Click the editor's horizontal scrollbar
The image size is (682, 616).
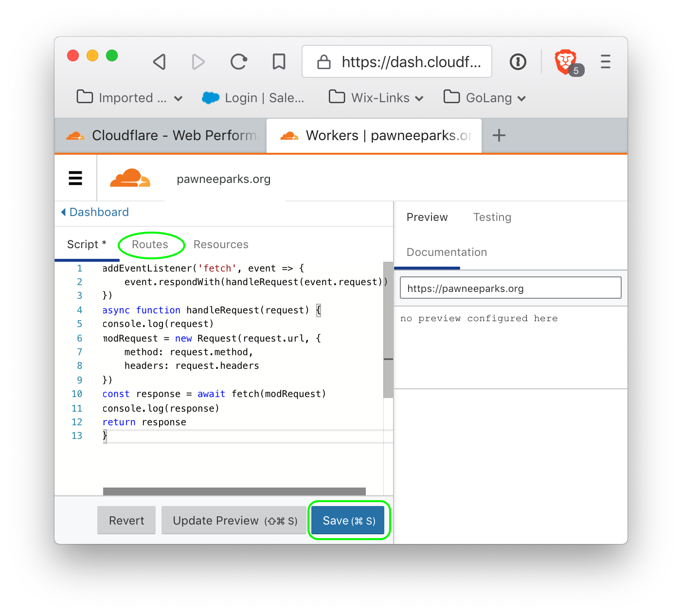234,491
